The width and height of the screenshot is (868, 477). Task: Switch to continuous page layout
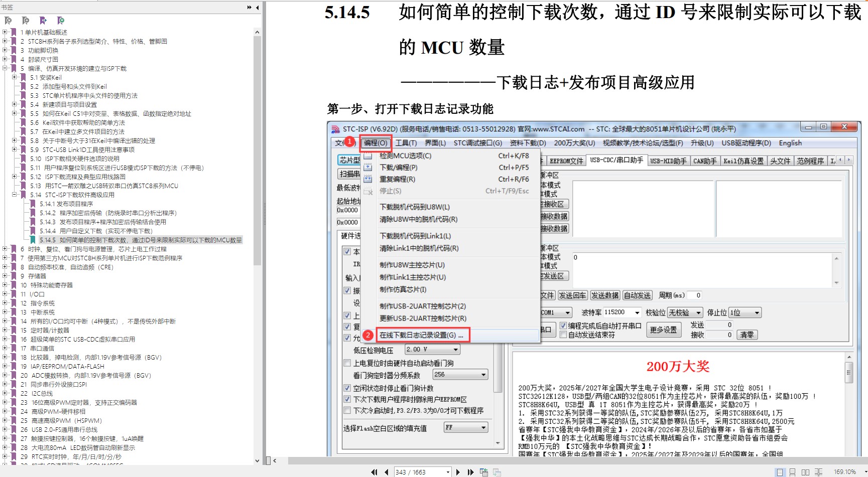[793, 472]
